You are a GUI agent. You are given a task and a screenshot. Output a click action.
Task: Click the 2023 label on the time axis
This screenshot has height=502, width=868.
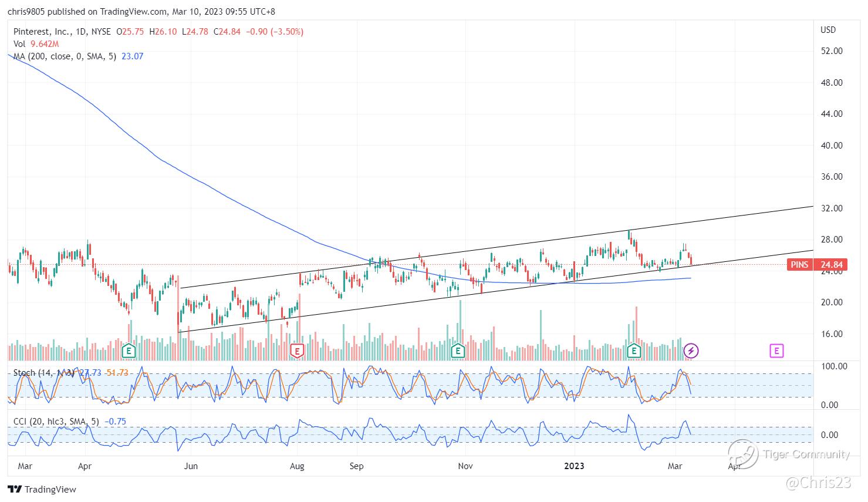[x=574, y=466]
